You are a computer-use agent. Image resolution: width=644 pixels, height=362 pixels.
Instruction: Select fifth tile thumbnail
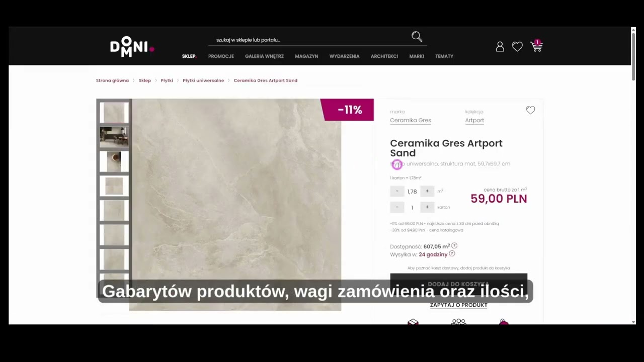[x=114, y=210]
